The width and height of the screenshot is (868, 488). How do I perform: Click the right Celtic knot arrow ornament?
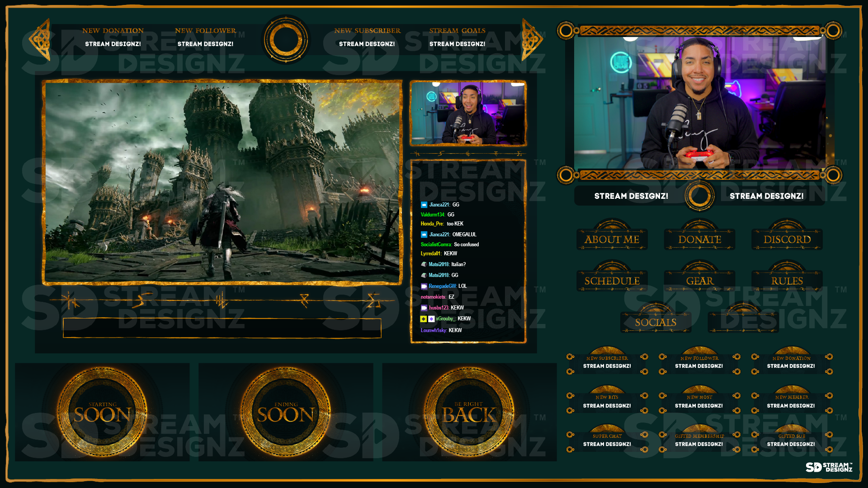coord(532,39)
